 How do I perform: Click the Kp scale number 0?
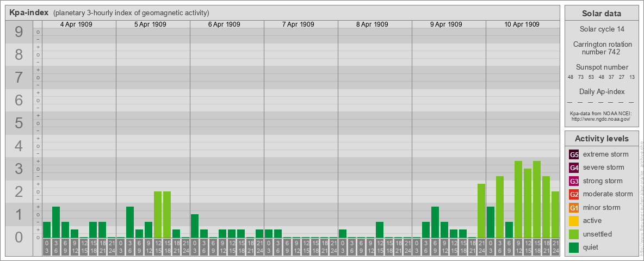coord(18,237)
